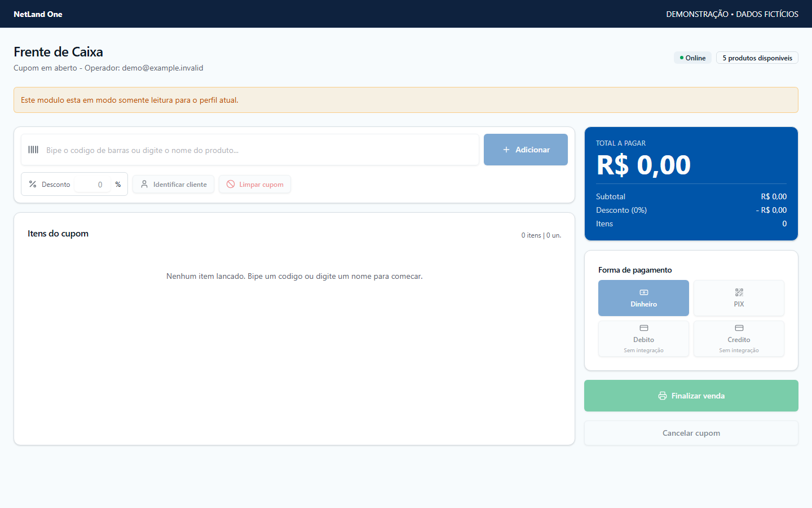Select PIX as payment method

point(739,298)
